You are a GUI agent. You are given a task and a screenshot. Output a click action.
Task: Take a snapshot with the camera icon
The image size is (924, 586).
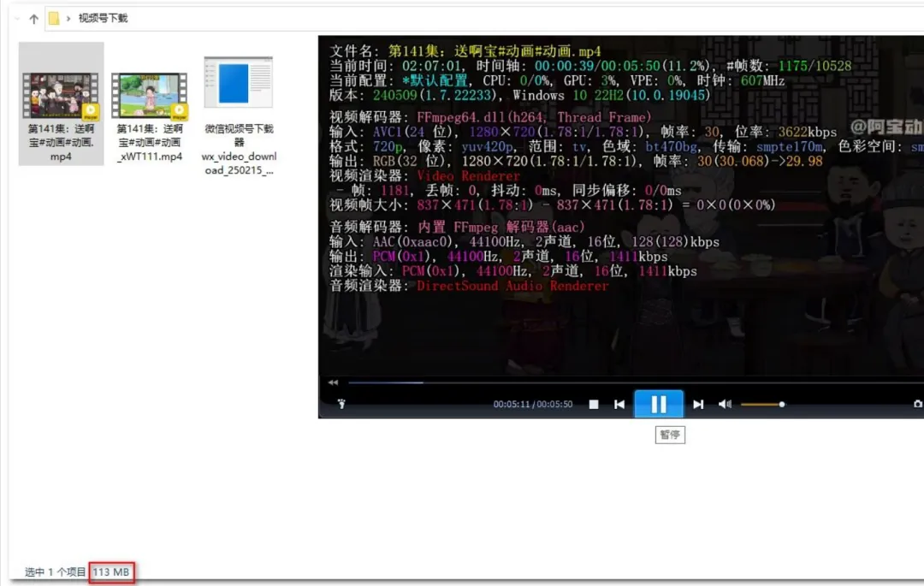(917, 404)
